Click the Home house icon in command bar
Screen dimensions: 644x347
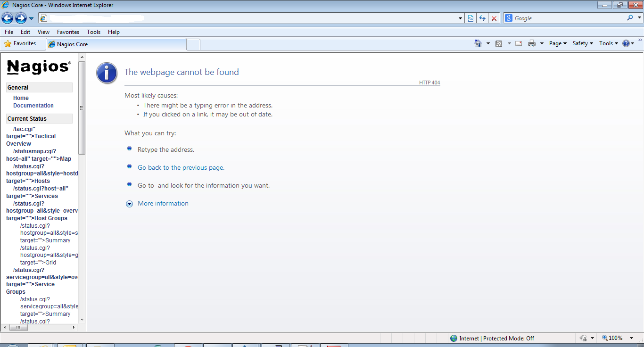click(x=478, y=43)
